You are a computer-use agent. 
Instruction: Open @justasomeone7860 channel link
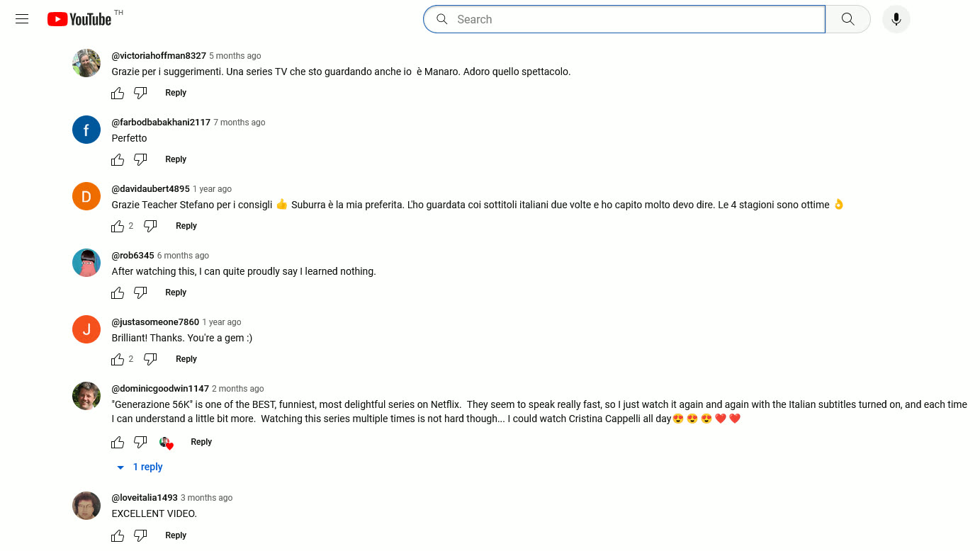click(x=155, y=322)
